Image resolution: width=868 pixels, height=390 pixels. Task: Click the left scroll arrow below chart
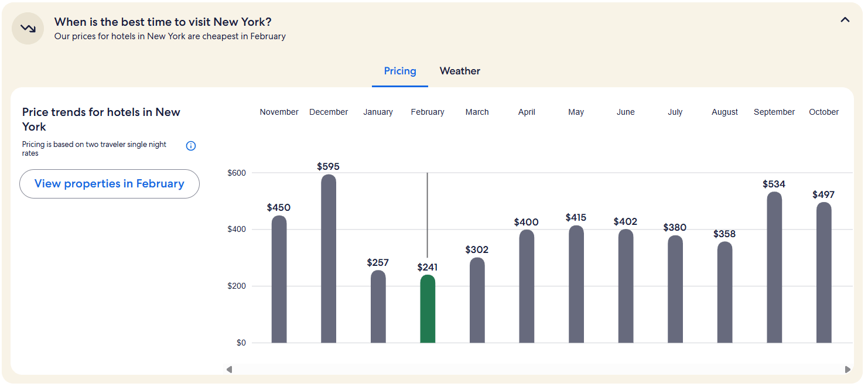pos(229,370)
